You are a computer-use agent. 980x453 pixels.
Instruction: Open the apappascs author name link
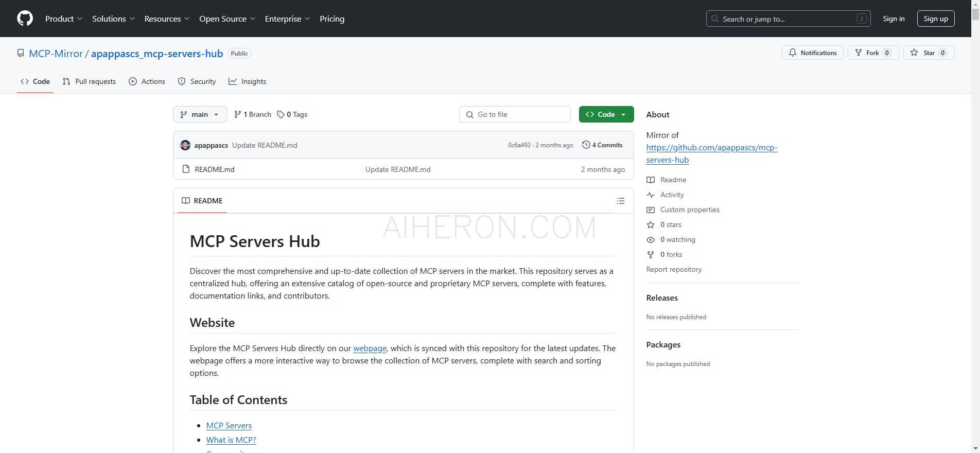[x=211, y=145]
